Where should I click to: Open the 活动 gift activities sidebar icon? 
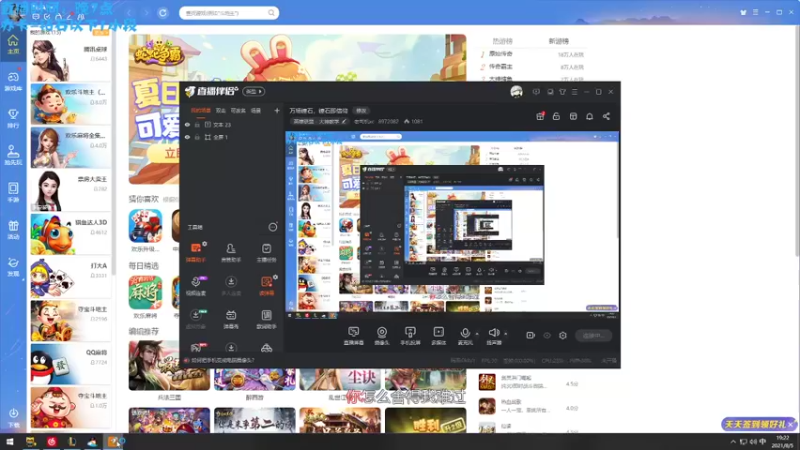(x=13, y=230)
